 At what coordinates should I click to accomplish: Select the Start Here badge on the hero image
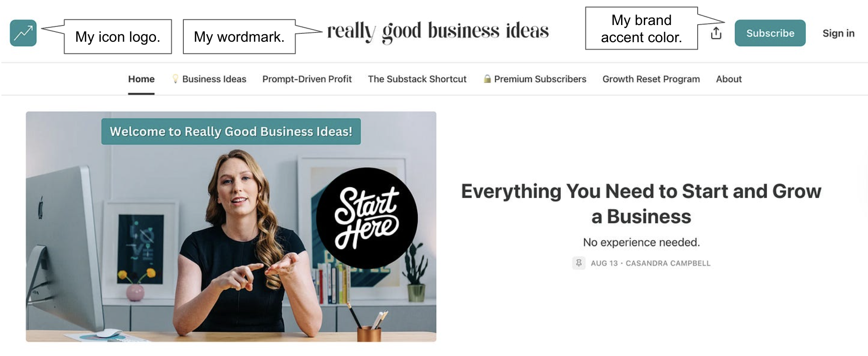(367, 219)
